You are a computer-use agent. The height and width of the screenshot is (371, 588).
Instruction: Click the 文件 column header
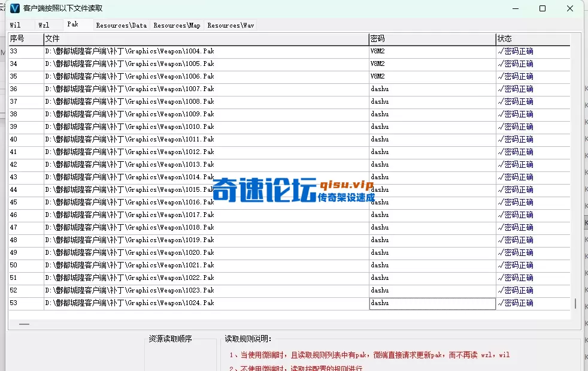(x=206, y=39)
